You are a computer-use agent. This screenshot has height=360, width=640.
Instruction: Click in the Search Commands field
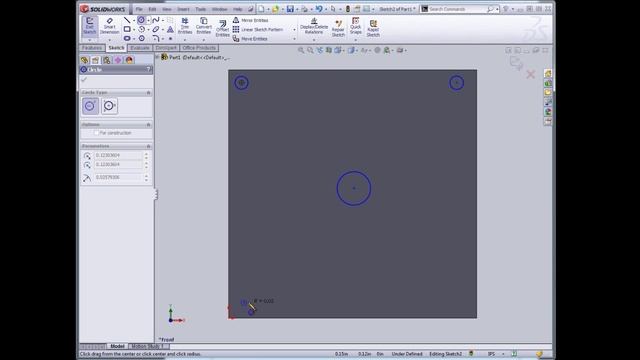point(456,9)
